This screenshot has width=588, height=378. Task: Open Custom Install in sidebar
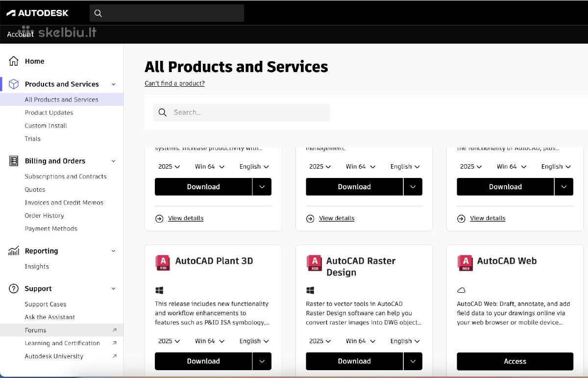click(46, 126)
